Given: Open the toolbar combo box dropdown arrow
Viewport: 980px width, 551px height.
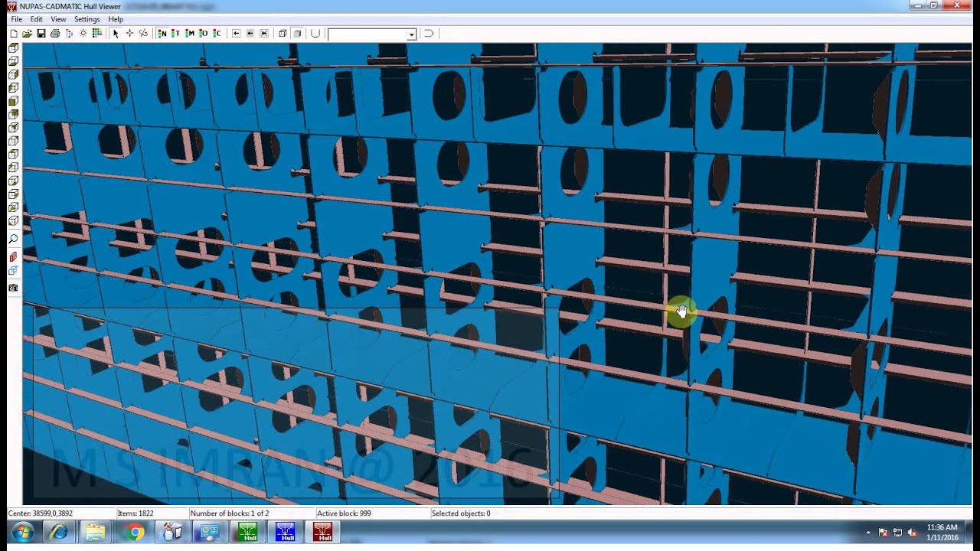Looking at the screenshot, I should point(412,34).
